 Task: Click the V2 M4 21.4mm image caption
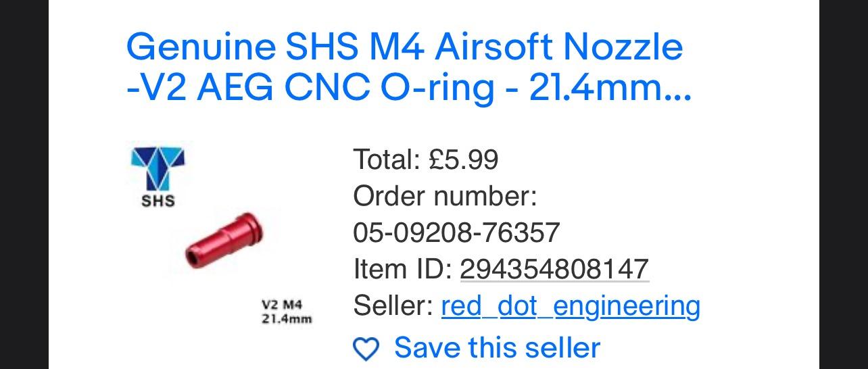[x=287, y=312]
